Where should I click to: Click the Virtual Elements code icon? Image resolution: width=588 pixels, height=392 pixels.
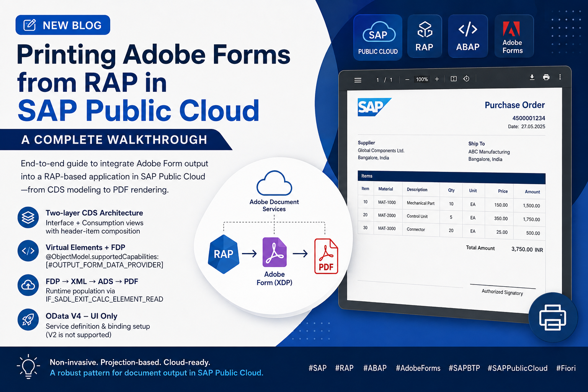(28, 251)
